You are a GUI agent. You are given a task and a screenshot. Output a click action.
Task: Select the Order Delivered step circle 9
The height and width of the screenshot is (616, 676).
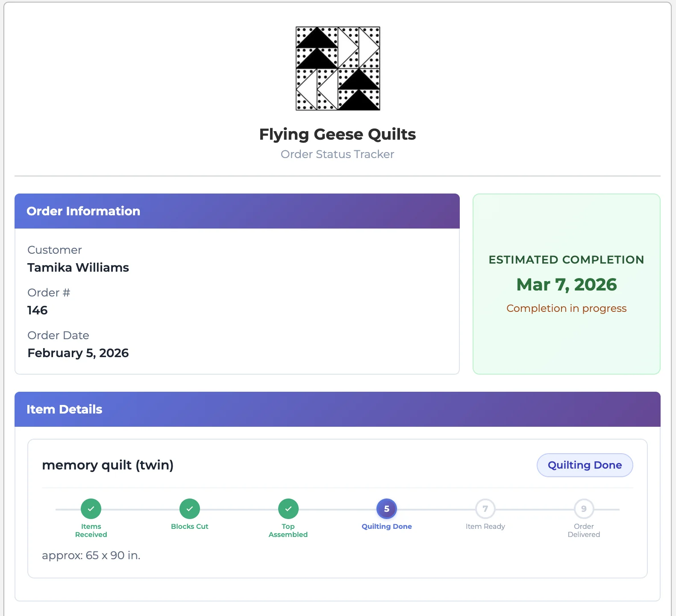click(x=584, y=509)
